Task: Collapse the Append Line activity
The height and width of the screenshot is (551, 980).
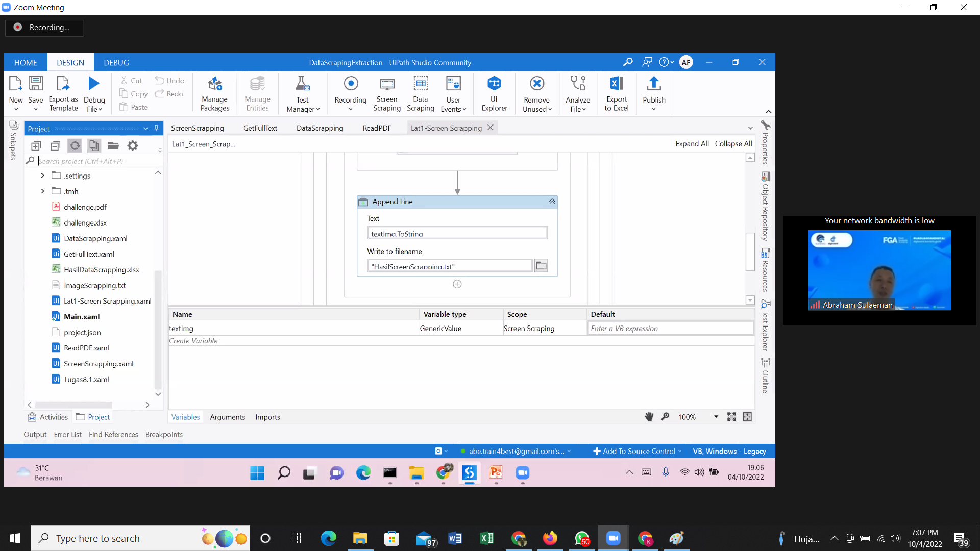Action: [x=552, y=202]
